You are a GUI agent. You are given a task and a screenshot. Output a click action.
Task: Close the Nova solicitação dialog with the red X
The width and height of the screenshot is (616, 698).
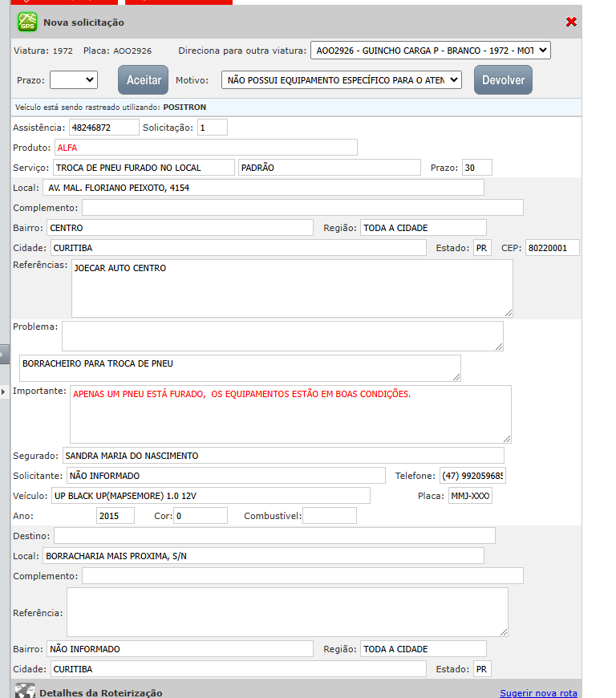coord(571,22)
